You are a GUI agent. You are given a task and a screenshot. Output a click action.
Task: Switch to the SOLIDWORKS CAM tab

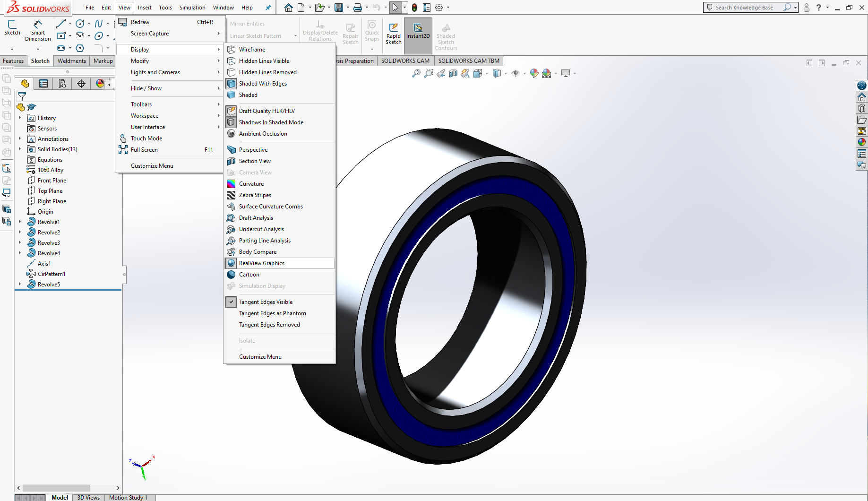pos(405,60)
